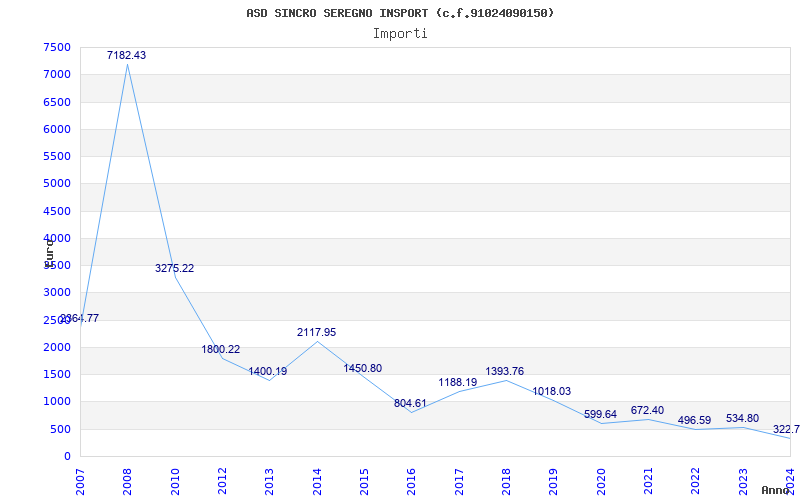Click the 2017 x-axis year label
The height and width of the screenshot is (500, 800).
point(459,482)
